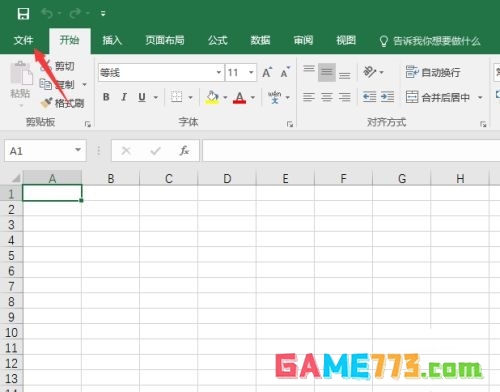The width and height of the screenshot is (500, 392).
Task: Expand the Merge & Center dropdown arrow
Action: click(x=480, y=97)
